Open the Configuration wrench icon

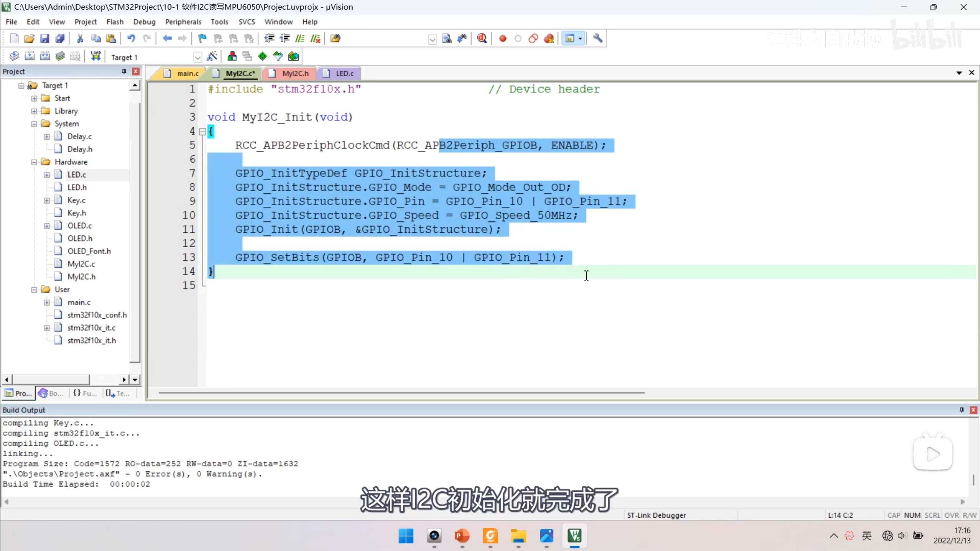[598, 38]
